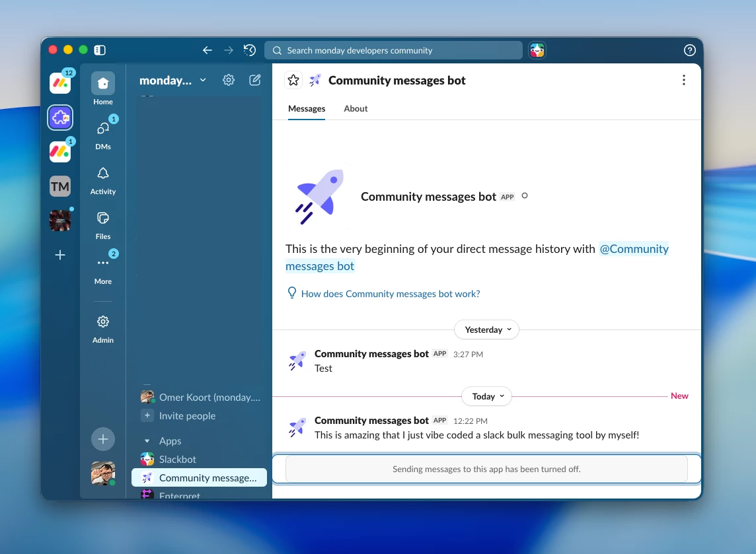The width and height of the screenshot is (756, 554).
Task: Open the three-dot conversation options menu
Action: coord(683,80)
